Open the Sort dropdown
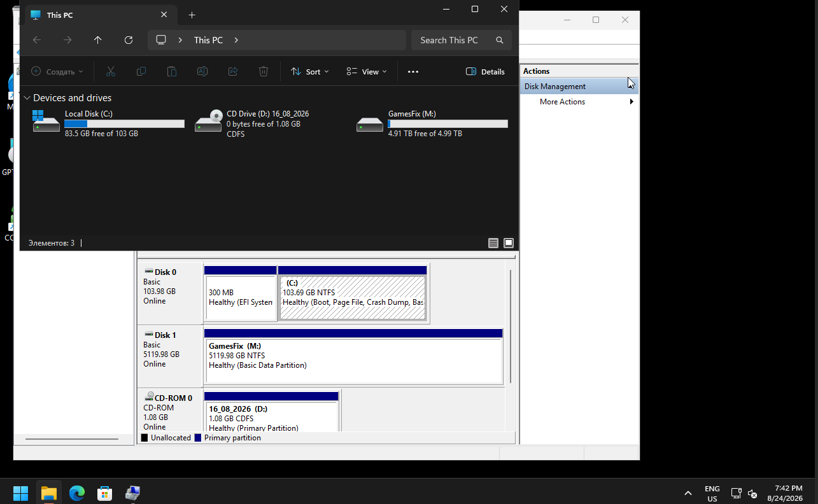818x504 pixels. (x=310, y=72)
